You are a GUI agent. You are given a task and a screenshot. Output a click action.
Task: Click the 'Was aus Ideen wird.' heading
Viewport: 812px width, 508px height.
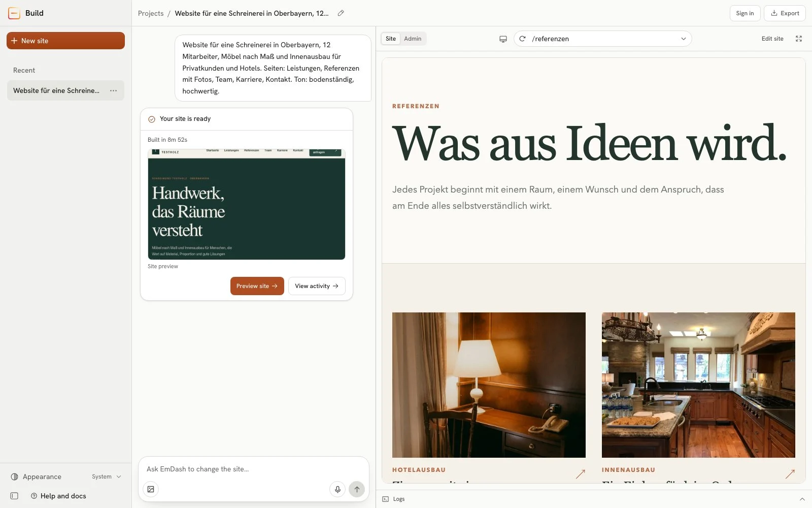pos(589,143)
